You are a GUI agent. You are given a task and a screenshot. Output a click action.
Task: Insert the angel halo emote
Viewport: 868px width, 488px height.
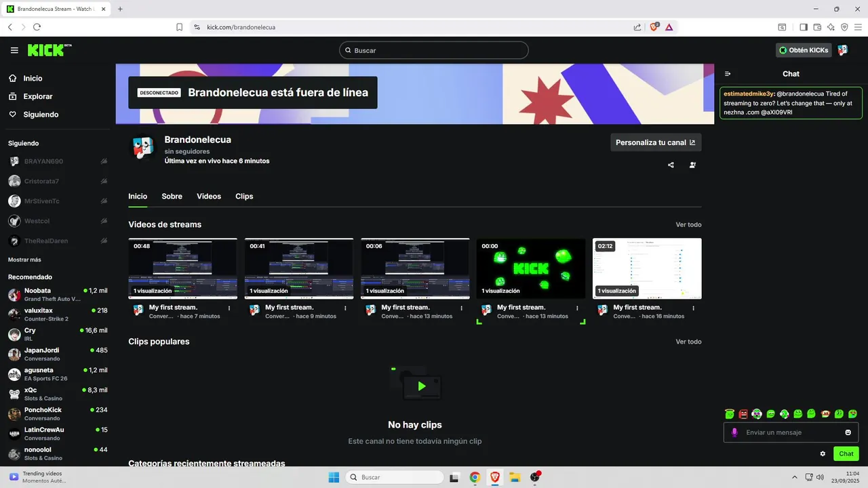[730, 413]
